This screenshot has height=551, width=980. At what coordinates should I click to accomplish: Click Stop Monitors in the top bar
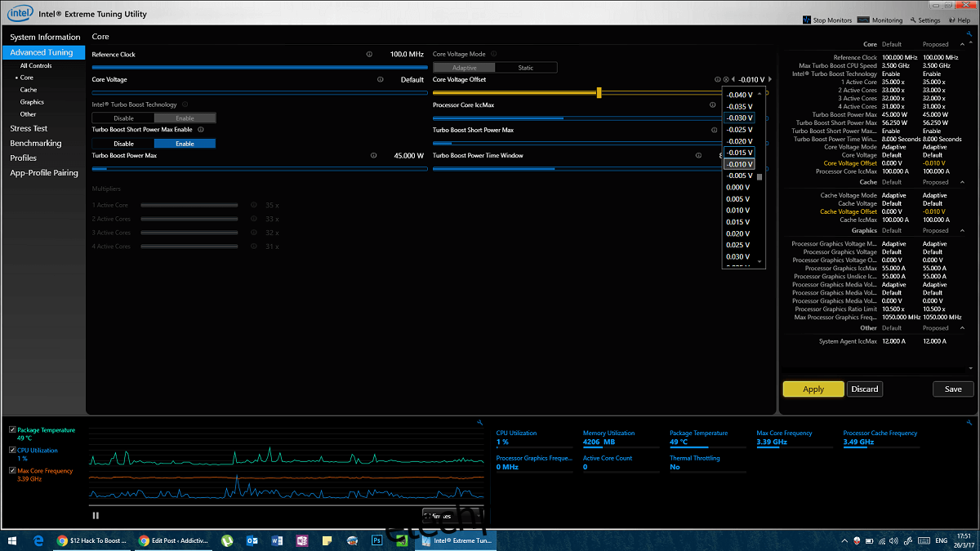pos(828,20)
